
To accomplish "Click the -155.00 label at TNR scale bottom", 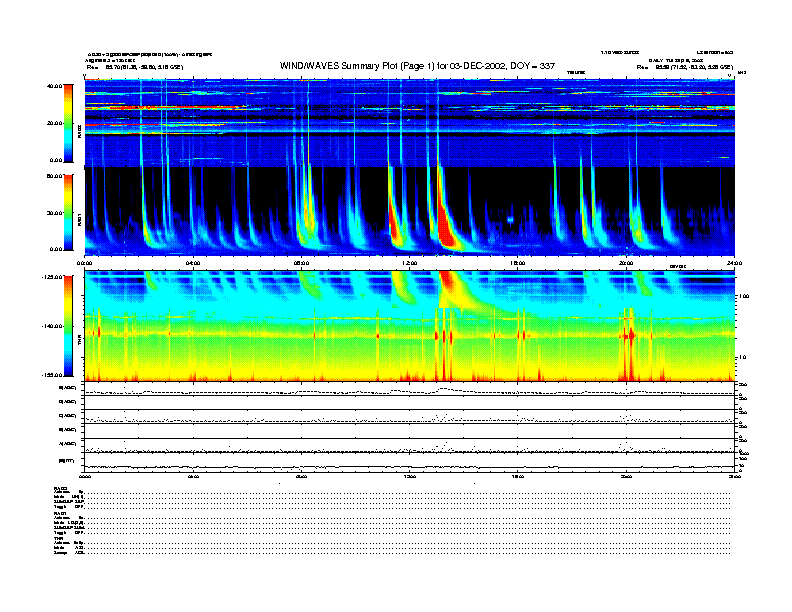I will 52,374.
